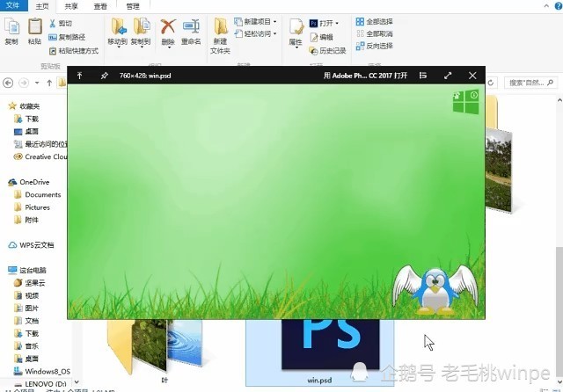
Task: Click the preview's stay-on-top arrow icon
Action: (x=80, y=76)
